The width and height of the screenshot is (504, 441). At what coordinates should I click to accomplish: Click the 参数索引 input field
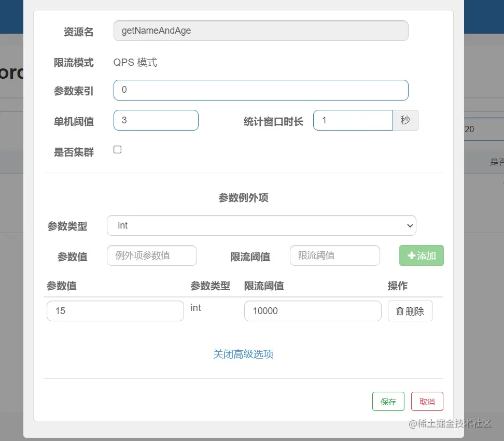(x=261, y=90)
